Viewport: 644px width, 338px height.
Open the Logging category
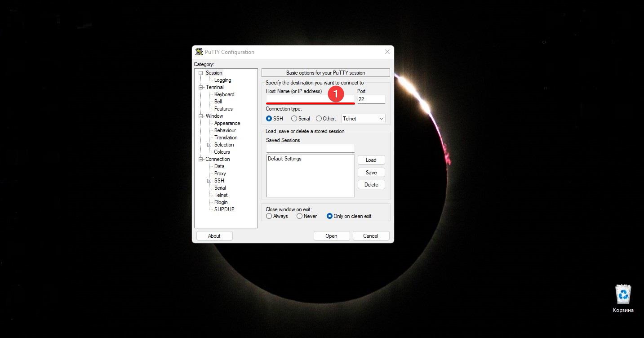pyautogui.click(x=223, y=80)
